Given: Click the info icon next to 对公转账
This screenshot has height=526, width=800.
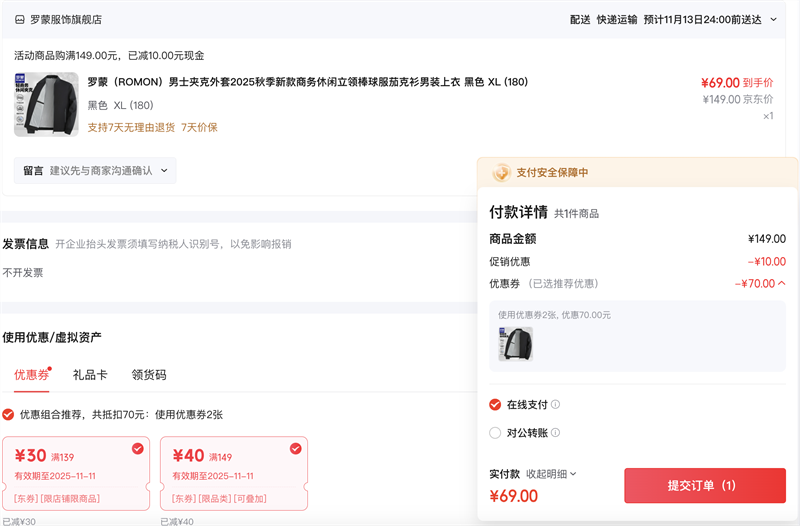Looking at the screenshot, I should click(556, 433).
